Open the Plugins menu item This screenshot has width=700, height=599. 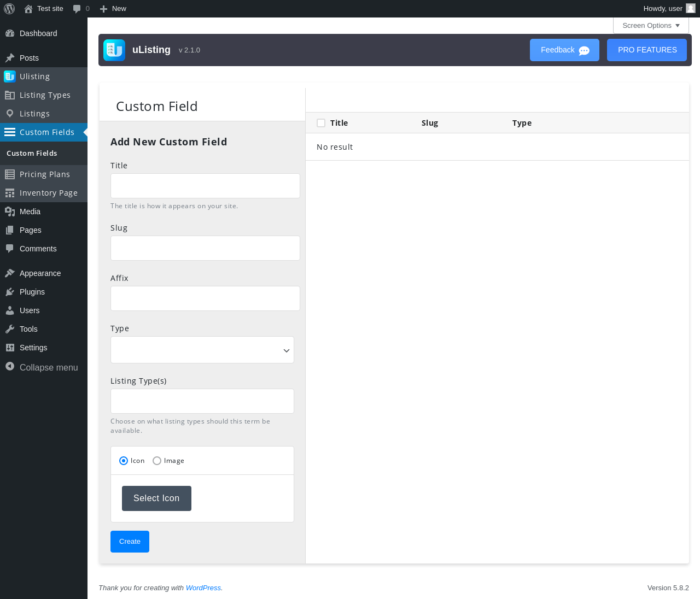tap(44, 292)
